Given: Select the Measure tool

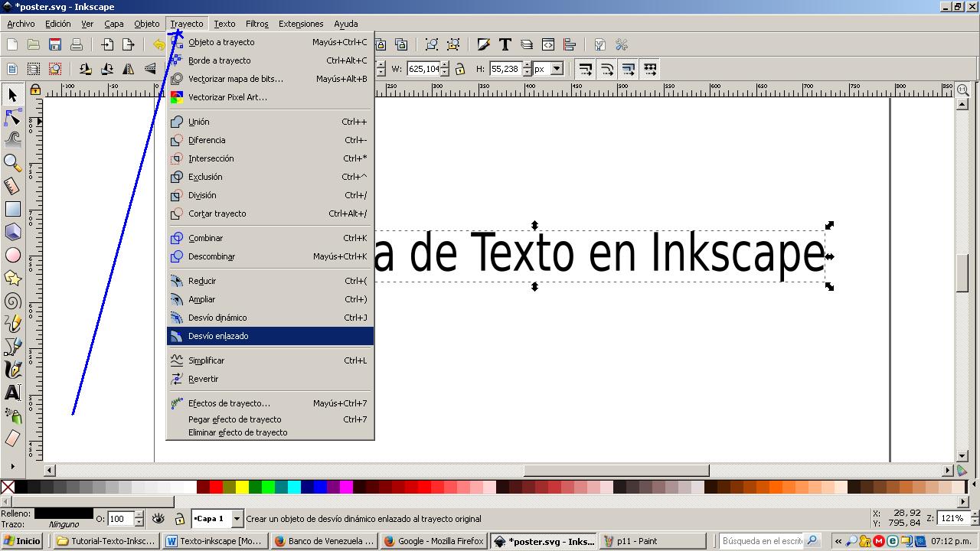Looking at the screenshot, I should (12, 186).
